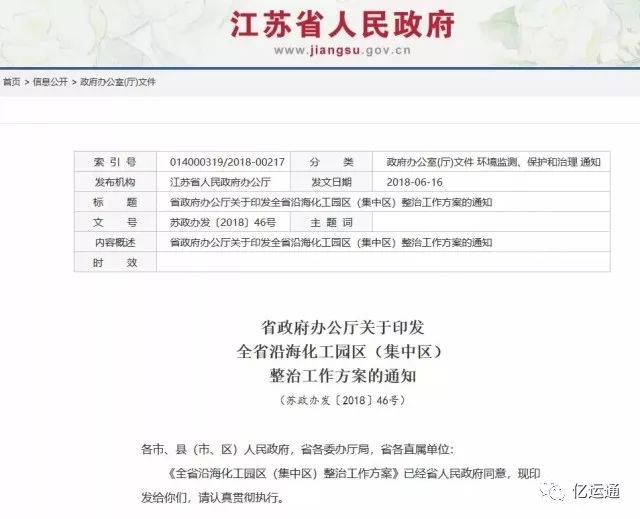Image resolution: width=640 pixels, height=519 pixels.
Task: Click the 亿运通 watermark text
Action: pyautogui.click(x=601, y=491)
